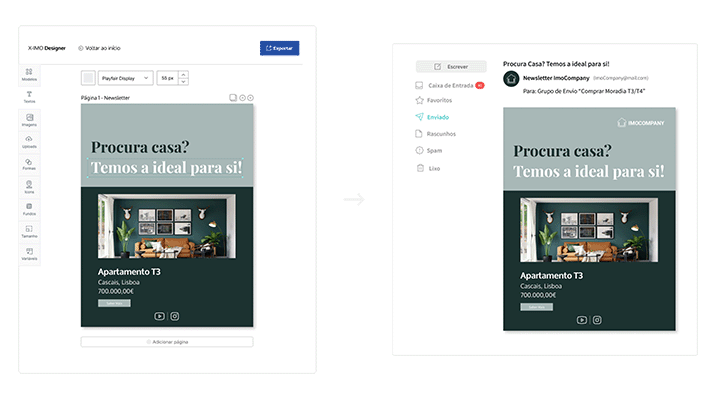Open the Icons panel in the sidebar

(x=29, y=187)
